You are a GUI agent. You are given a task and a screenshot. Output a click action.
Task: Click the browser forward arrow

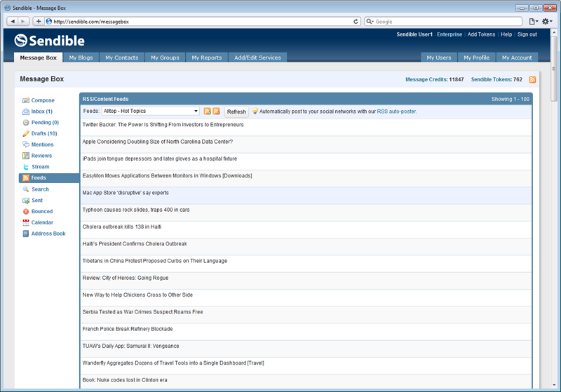[x=23, y=22]
